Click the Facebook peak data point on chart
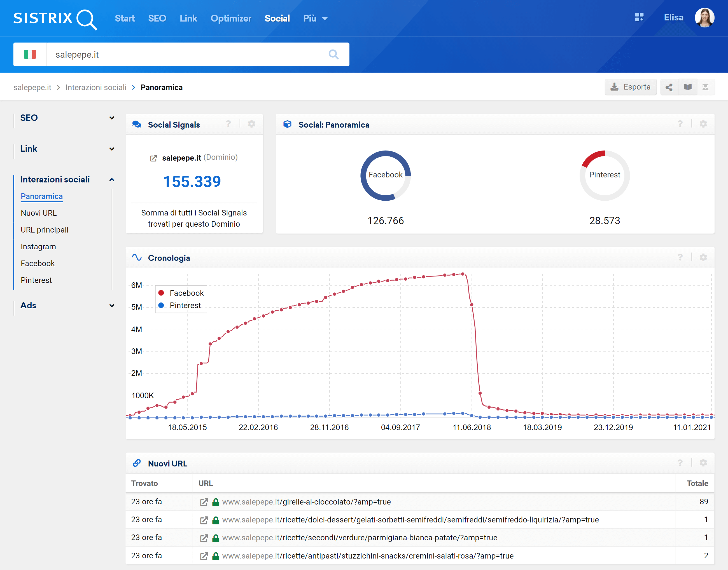Screen dimensions: 728x570 tap(463, 274)
